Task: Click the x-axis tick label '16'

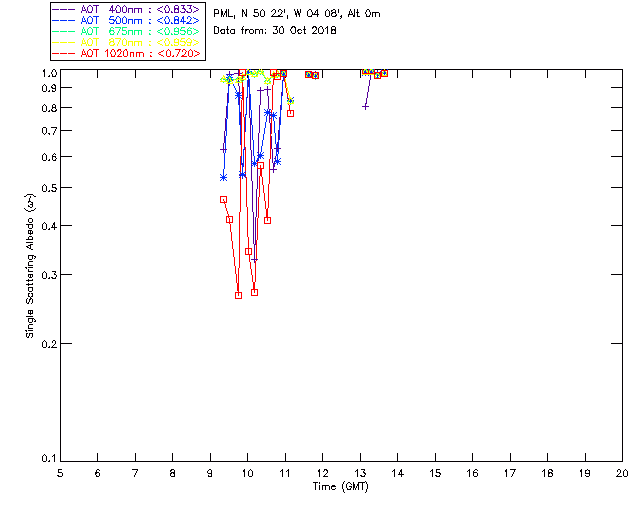Action: click(473, 474)
